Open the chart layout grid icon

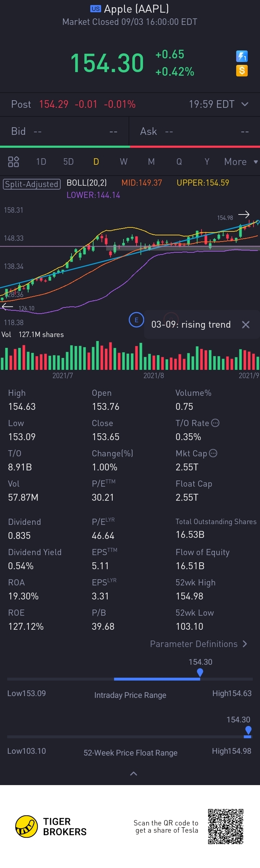(x=13, y=162)
